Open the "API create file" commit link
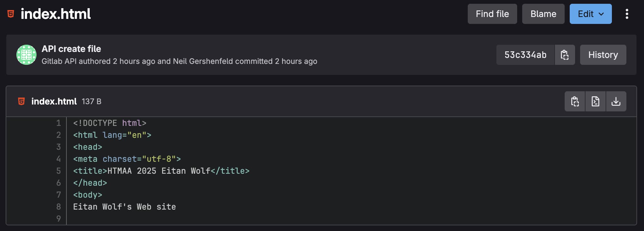 point(71,49)
